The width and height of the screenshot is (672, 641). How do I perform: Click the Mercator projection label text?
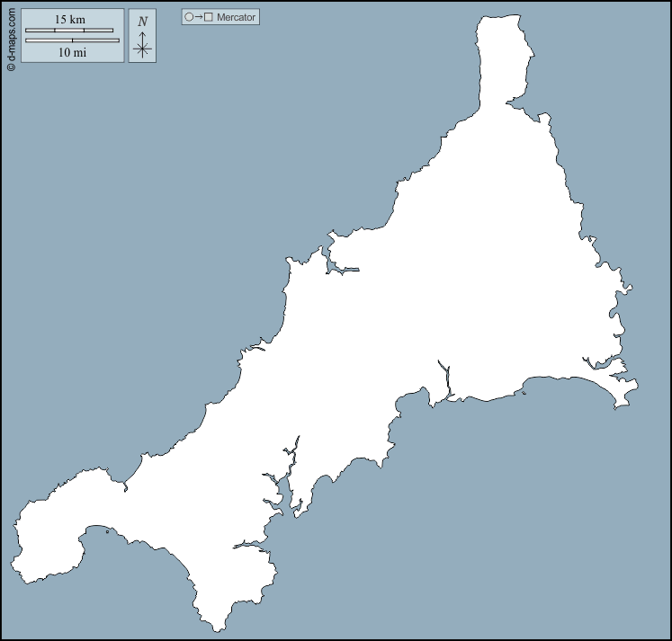237,17
